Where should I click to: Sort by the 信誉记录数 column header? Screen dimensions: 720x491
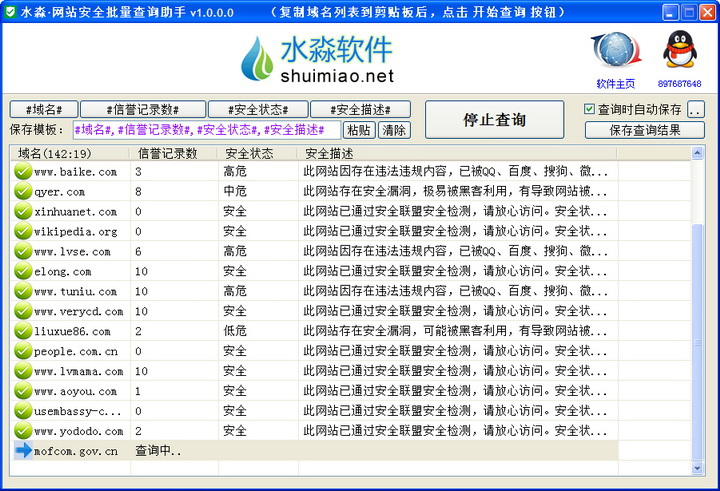click(x=174, y=153)
